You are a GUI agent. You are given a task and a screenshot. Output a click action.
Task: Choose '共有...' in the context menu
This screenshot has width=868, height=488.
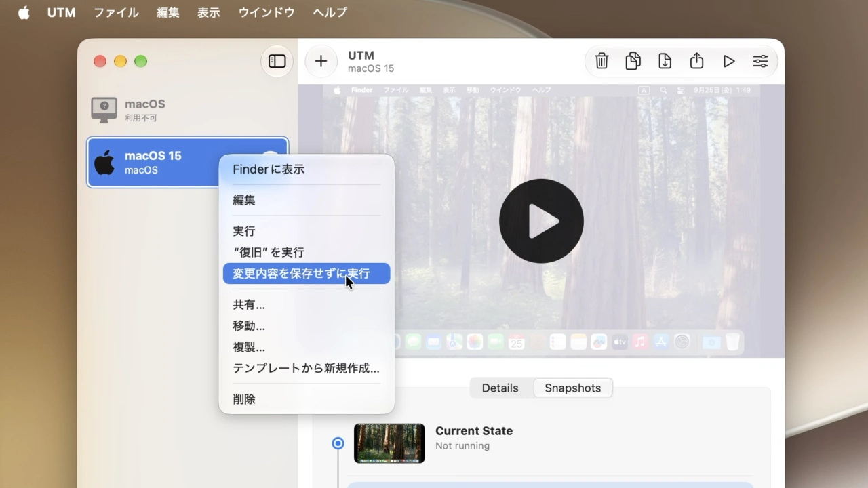pos(307,305)
